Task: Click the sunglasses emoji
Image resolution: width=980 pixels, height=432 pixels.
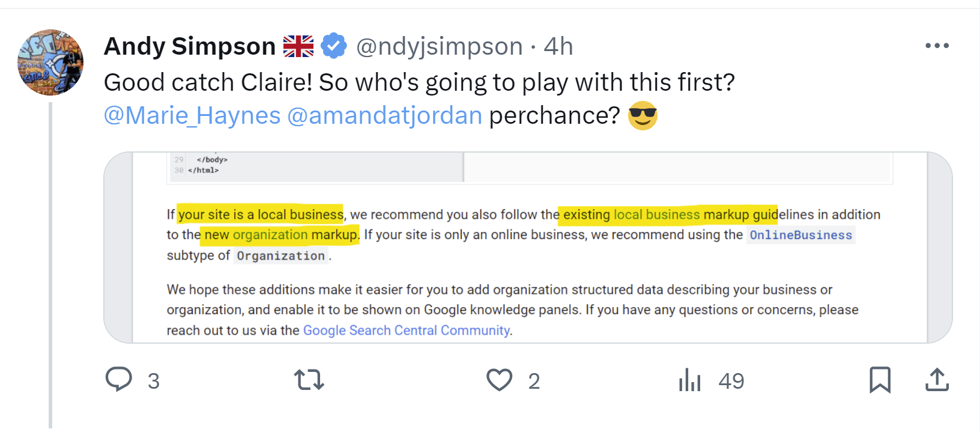Action: tap(643, 115)
